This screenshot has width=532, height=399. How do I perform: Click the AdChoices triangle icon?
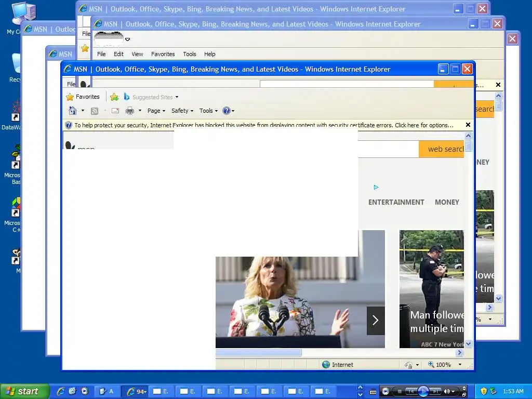[x=376, y=187]
